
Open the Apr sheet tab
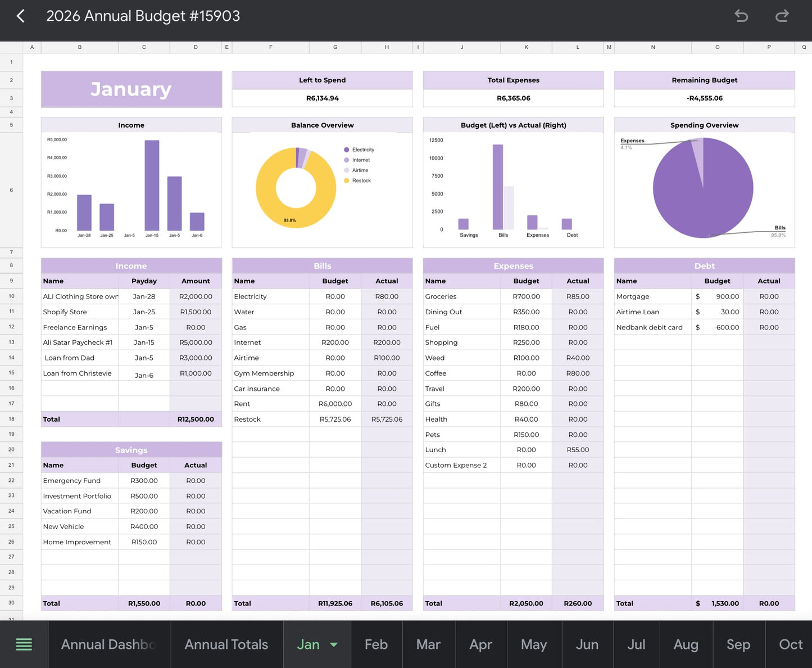click(x=480, y=644)
